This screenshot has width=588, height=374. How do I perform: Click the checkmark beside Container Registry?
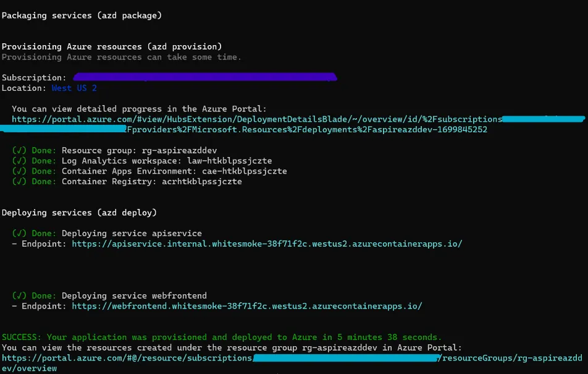pos(19,182)
